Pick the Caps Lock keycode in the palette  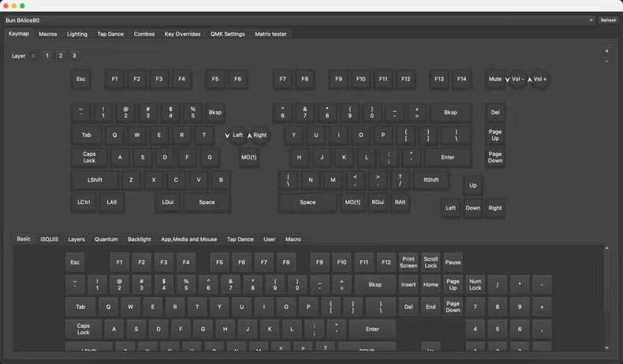84,329
